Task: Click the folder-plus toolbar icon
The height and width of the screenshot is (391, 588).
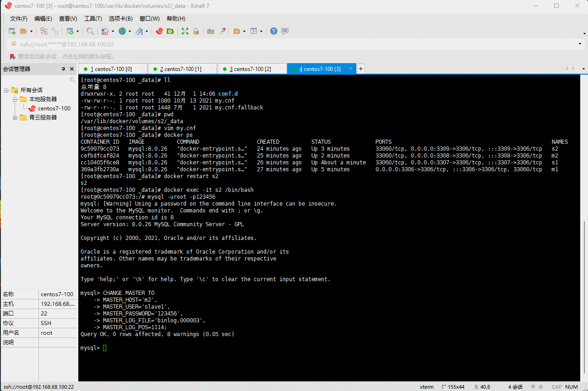Action: click(x=237, y=31)
